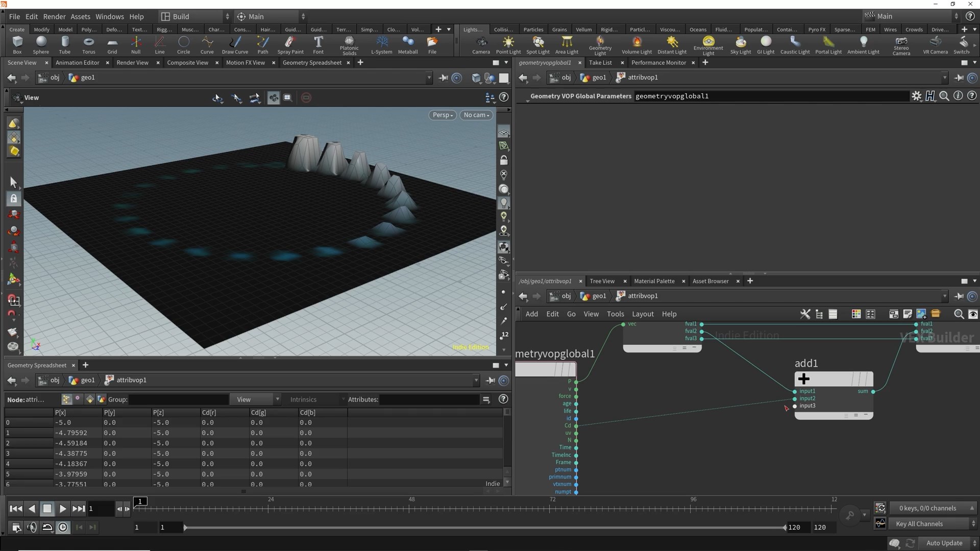Add a Metaball from the shelf
The height and width of the screenshot is (551, 980).
pos(408,45)
